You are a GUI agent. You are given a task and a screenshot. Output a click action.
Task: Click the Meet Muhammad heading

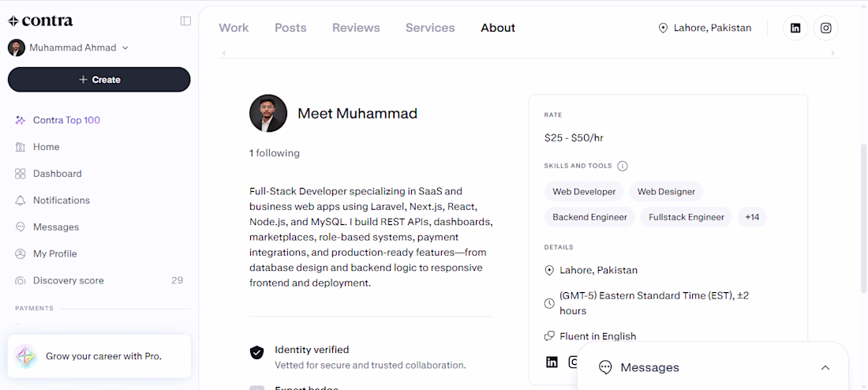pyautogui.click(x=357, y=114)
